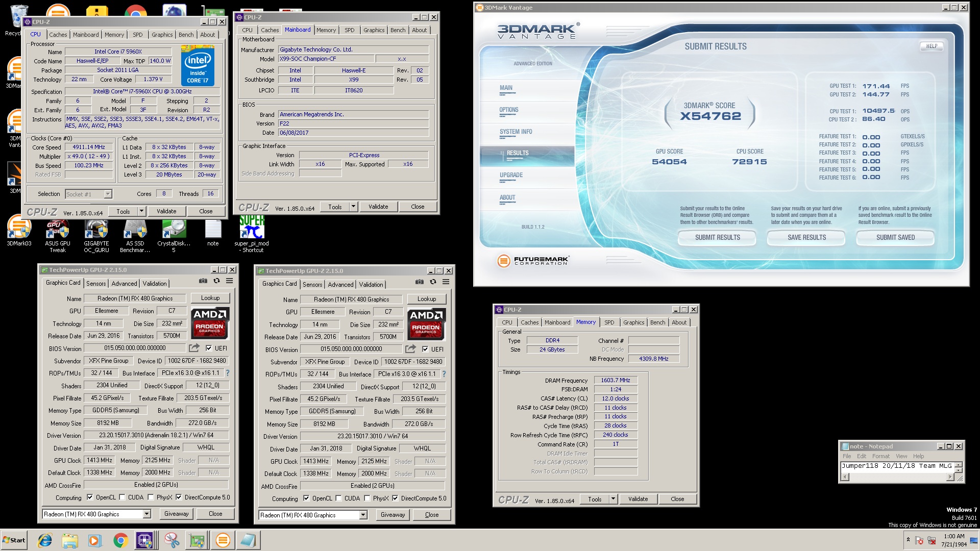The image size is (980, 551).
Task: Open the SPD tab in the Mainboard CPU-Z window
Action: pos(349,30)
